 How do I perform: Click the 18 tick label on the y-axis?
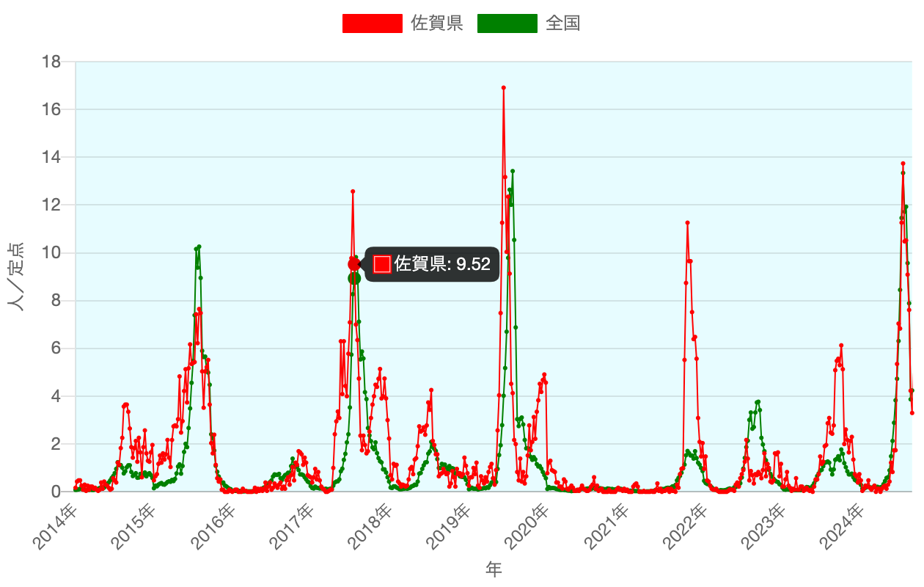point(51,62)
